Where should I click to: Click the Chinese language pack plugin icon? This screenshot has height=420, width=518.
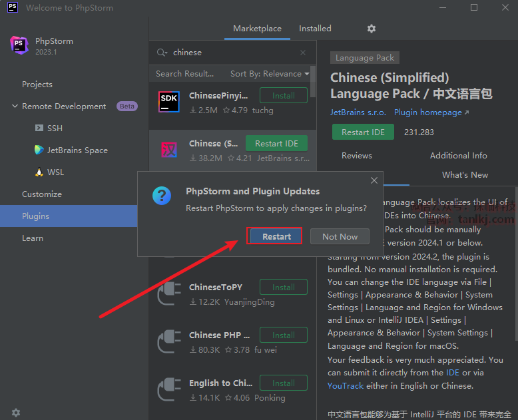168,150
